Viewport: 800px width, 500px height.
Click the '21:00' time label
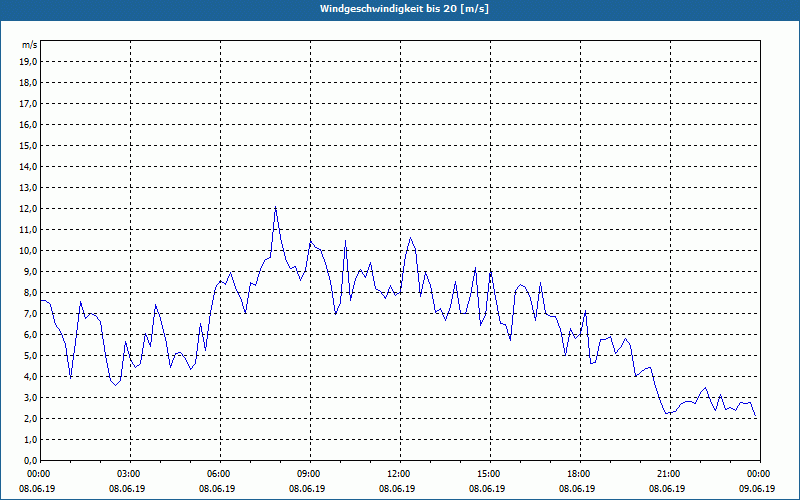[x=670, y=474]
